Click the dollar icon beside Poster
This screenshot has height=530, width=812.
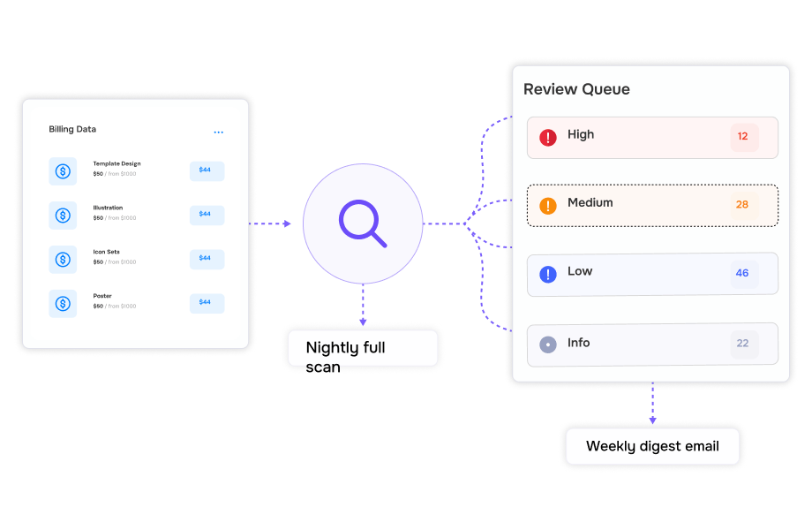click(x=63, y=303)
